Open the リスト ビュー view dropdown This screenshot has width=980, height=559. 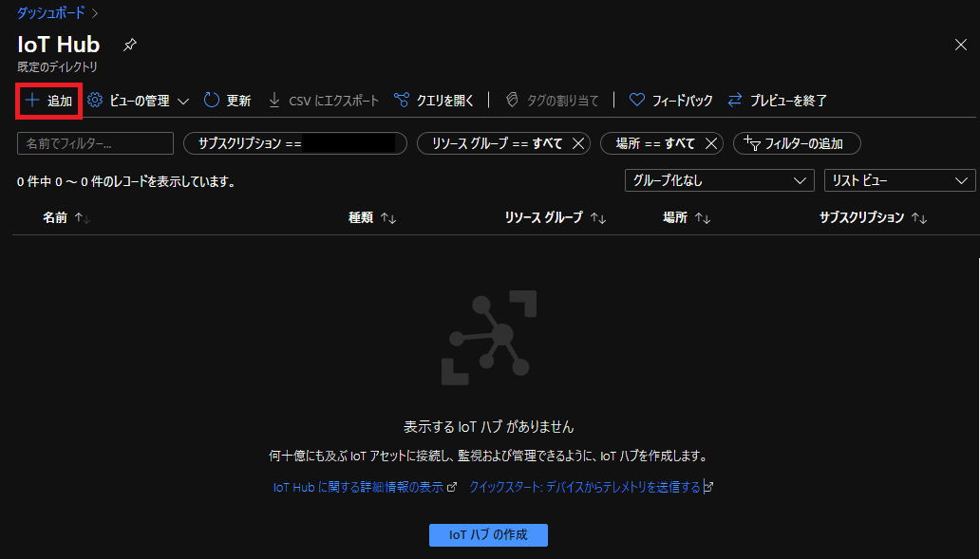[x=900, y=180]
